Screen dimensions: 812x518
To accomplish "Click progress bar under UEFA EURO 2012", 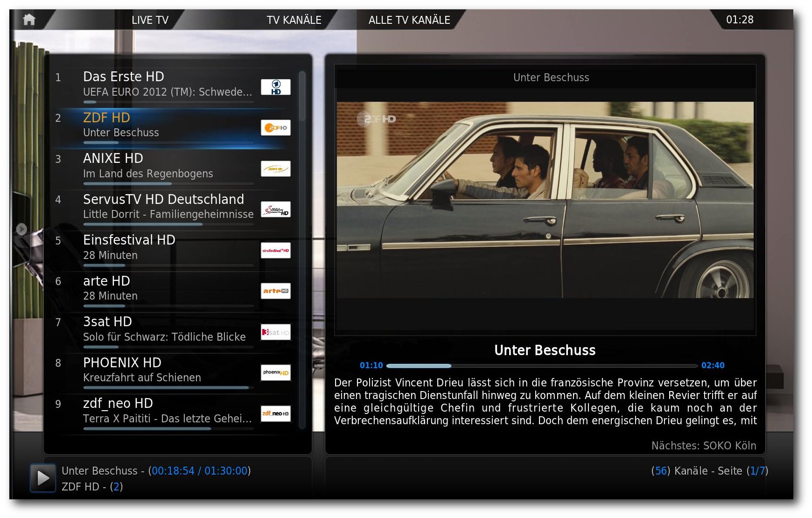I will [168, 102].
